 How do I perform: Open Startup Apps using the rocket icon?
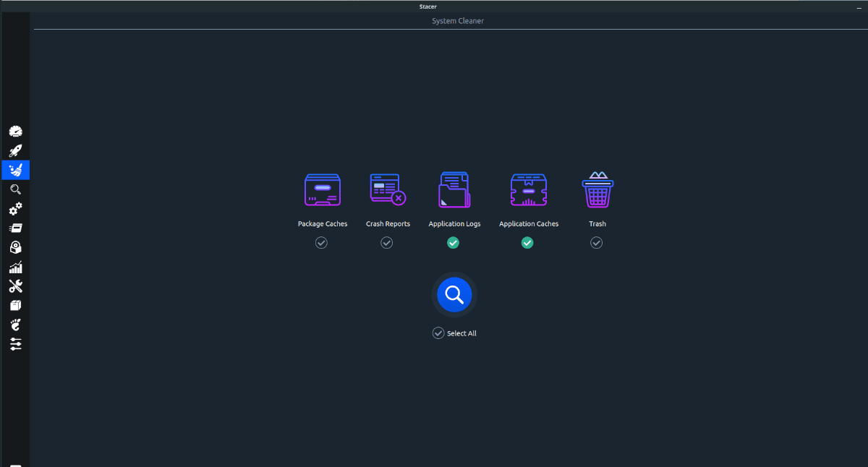click(15, 150)
